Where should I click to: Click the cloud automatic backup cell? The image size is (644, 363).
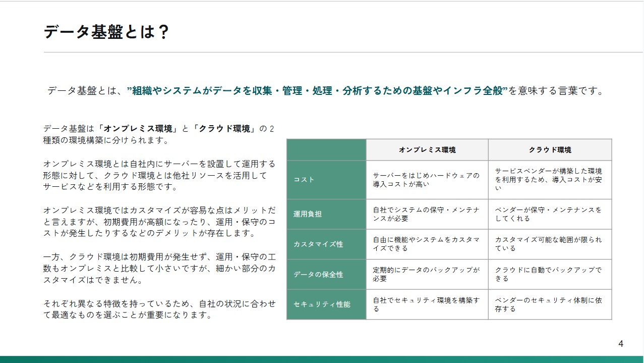coord(550,274)
